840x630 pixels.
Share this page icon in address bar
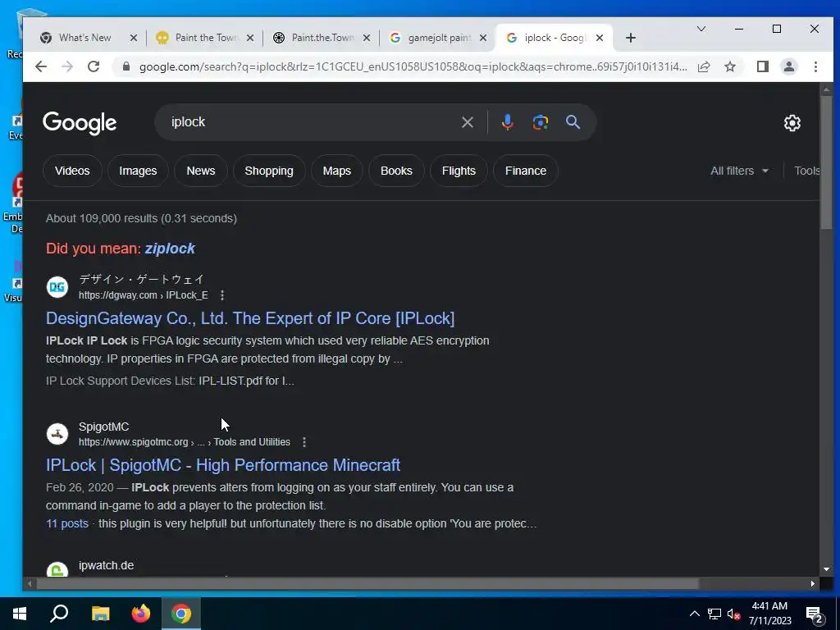(x=704, y=67)
